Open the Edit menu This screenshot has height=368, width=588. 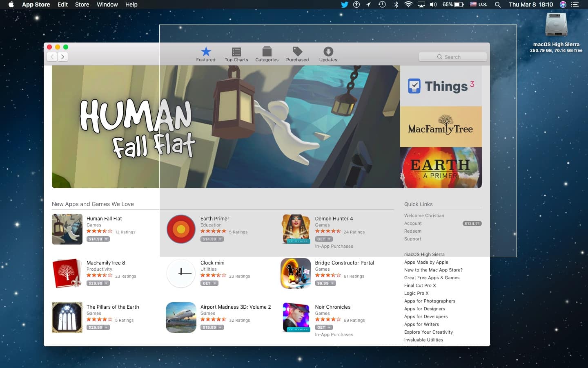pos(62,4)
